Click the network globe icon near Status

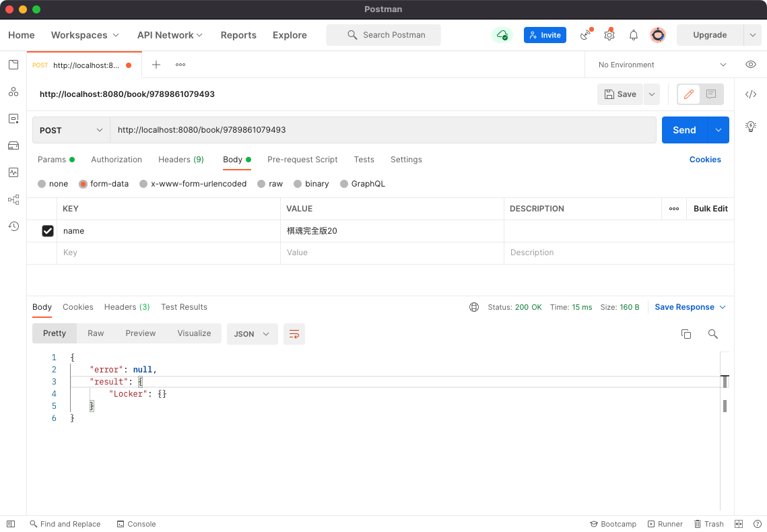pyautogui.click(x=474, y=307)
